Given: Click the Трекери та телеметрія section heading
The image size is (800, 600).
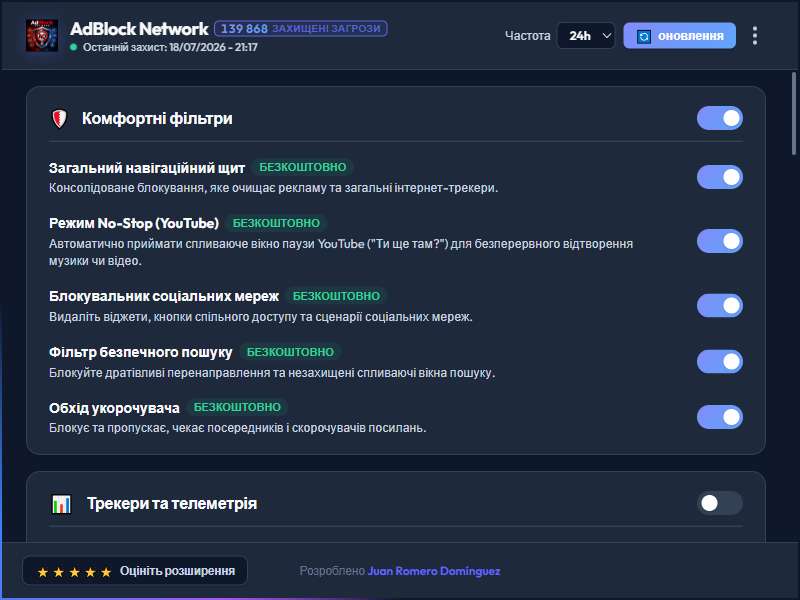Looking at the screenshot, I should coord(172,504).
